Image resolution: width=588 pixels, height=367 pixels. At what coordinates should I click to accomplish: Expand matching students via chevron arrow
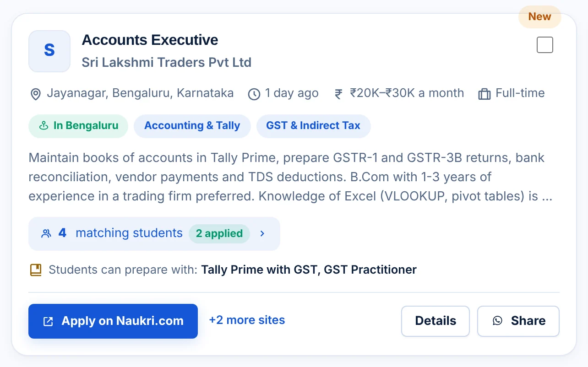262,233
